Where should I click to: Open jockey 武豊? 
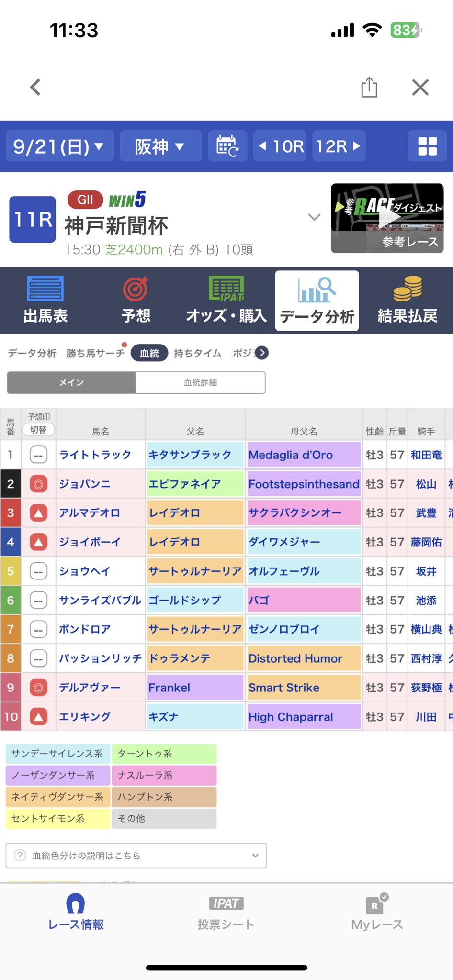pos(426,513)
